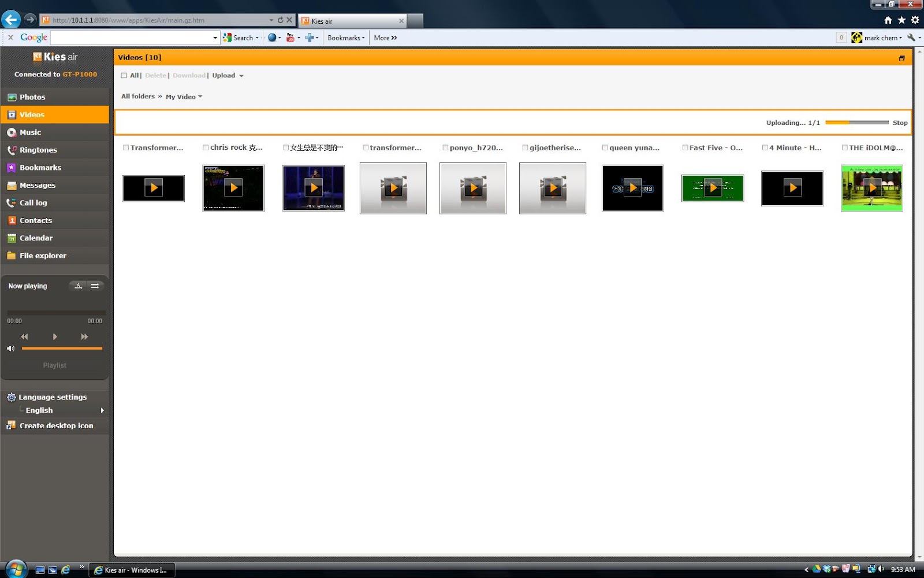Open the Playlist in Now playing
Screen dimensions: 924x578
pyautogui.click(x=55, y=365)
